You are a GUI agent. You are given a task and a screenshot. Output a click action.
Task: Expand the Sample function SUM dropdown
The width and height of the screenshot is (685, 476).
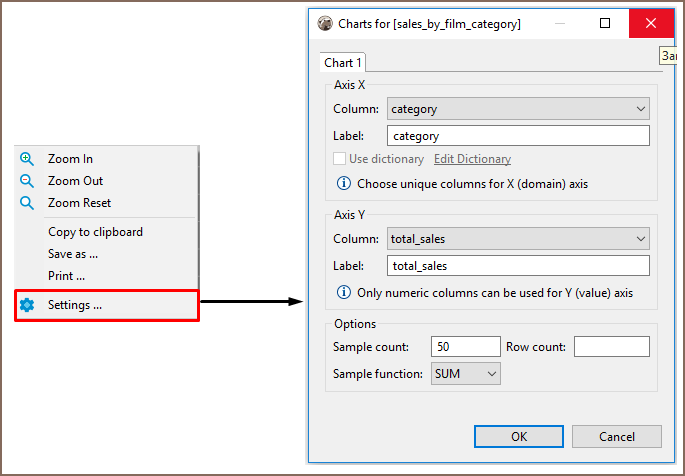pos(465,373)
